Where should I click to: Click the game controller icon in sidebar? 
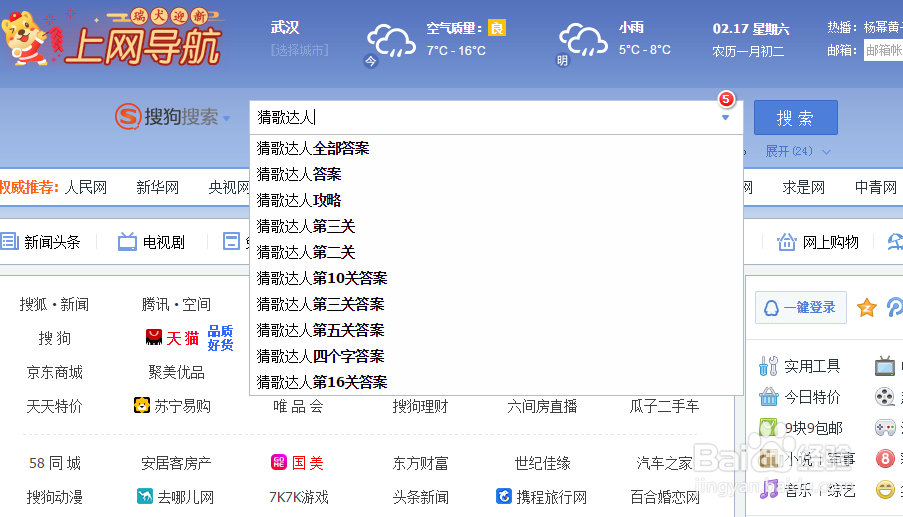point(885,428)
